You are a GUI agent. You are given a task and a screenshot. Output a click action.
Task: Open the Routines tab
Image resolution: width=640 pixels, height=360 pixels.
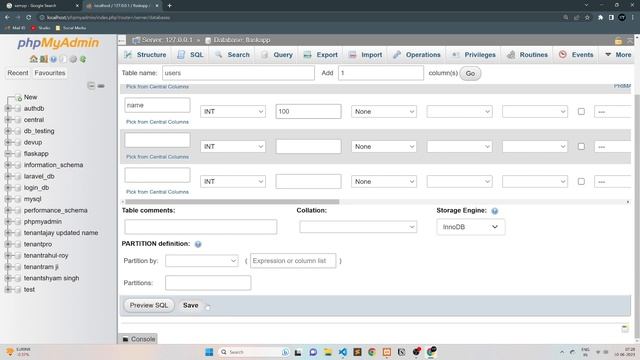(527, 55)
